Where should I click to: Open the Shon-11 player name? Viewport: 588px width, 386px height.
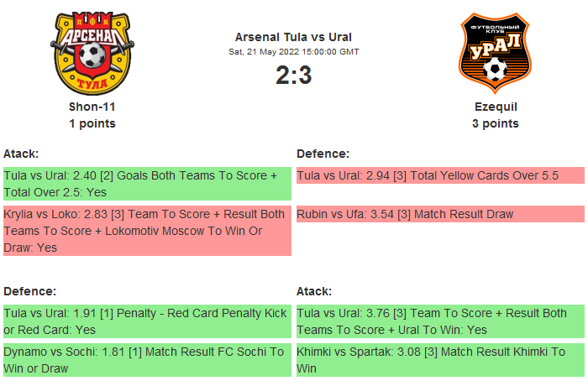coord(92,107)
